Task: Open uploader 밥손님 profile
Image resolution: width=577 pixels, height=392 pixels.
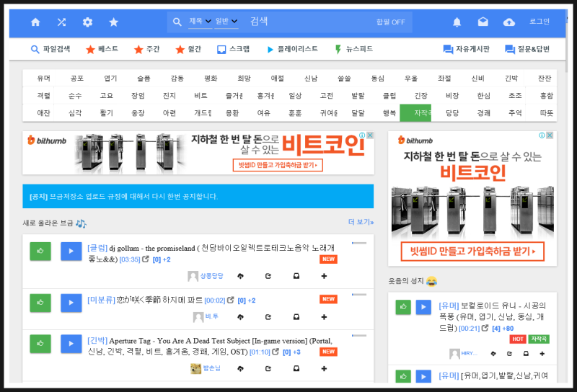Action: (x=211, y=368)
